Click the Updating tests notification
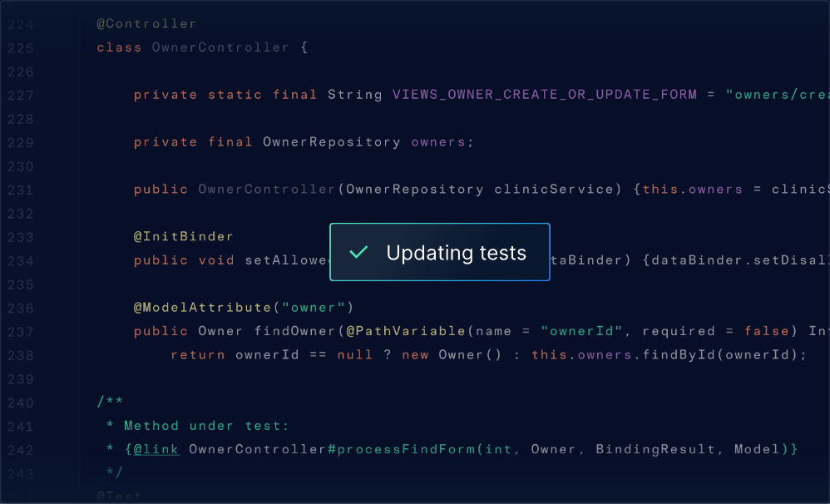830x504 pixels. pos(440,252)
